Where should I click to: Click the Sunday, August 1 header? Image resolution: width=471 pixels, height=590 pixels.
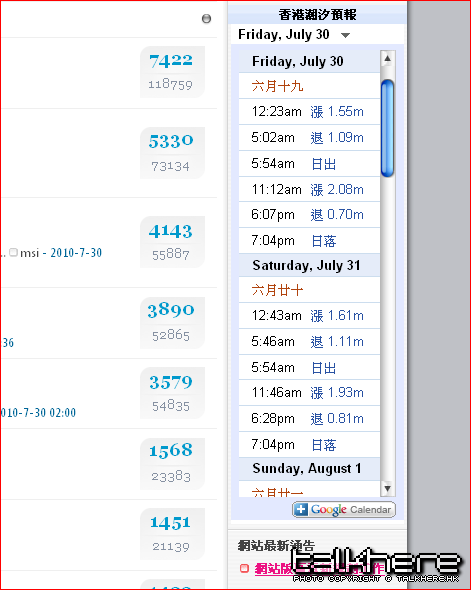tap(309, 468)
